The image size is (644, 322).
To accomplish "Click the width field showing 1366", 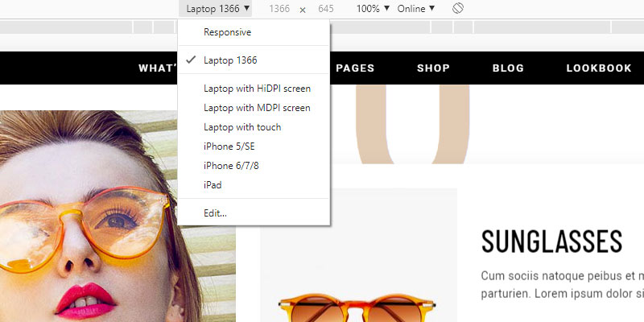I will click(x=279, y=9).
